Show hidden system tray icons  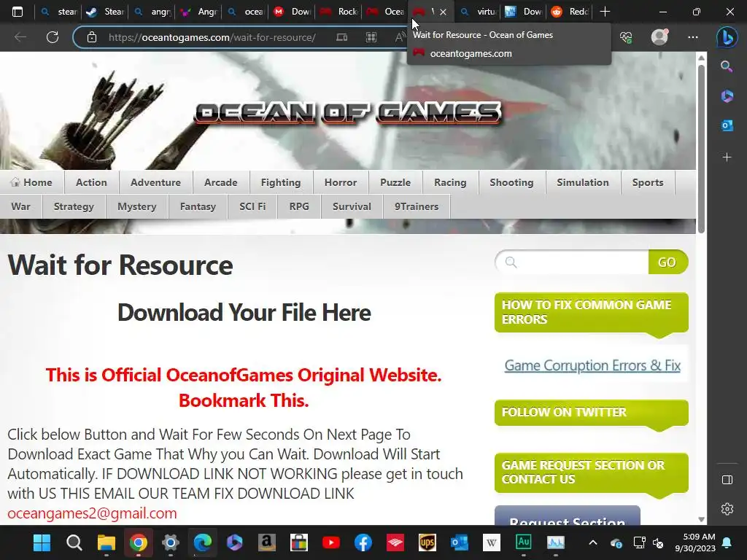point(592,542)
